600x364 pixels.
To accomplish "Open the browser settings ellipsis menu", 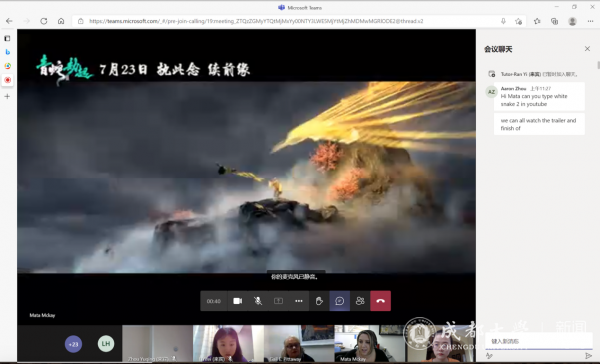I will (x=590, y=21).
